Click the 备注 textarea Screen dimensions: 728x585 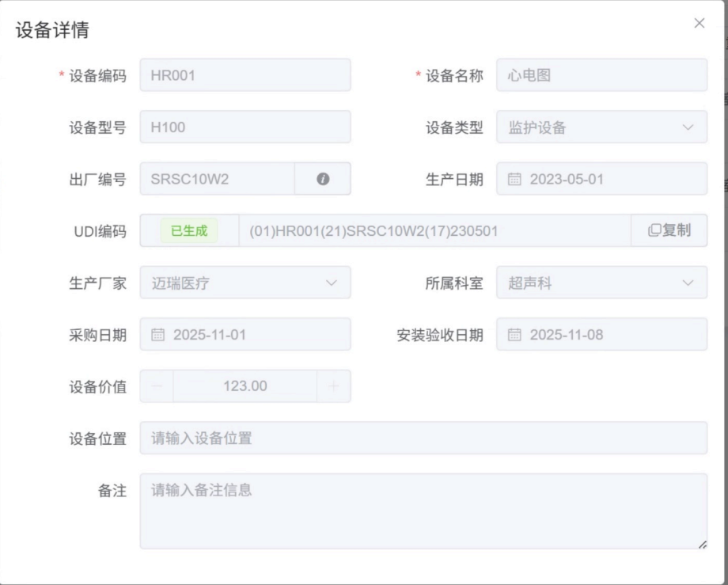[423, 511]
